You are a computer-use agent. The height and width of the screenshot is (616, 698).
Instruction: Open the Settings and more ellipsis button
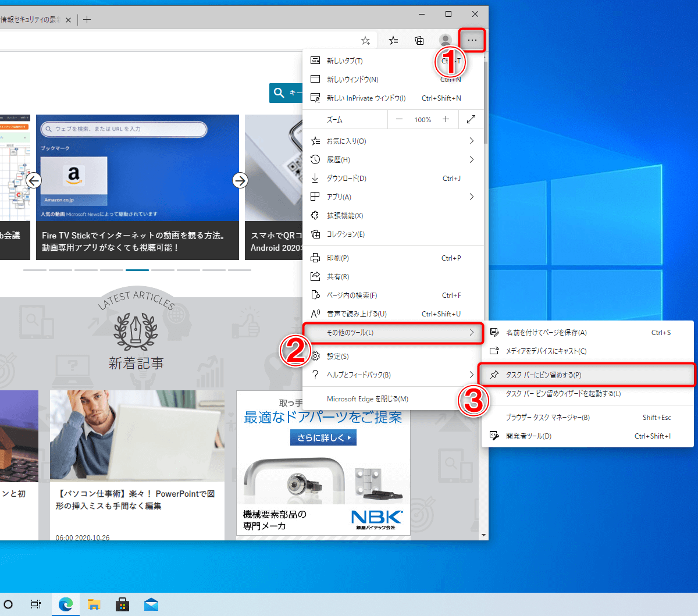(x=472, y=40)
